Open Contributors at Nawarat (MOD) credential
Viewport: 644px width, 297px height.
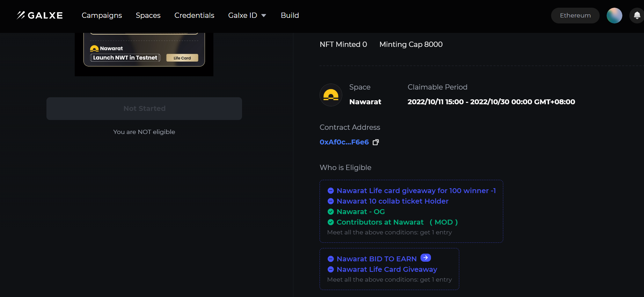pos(397,222)
